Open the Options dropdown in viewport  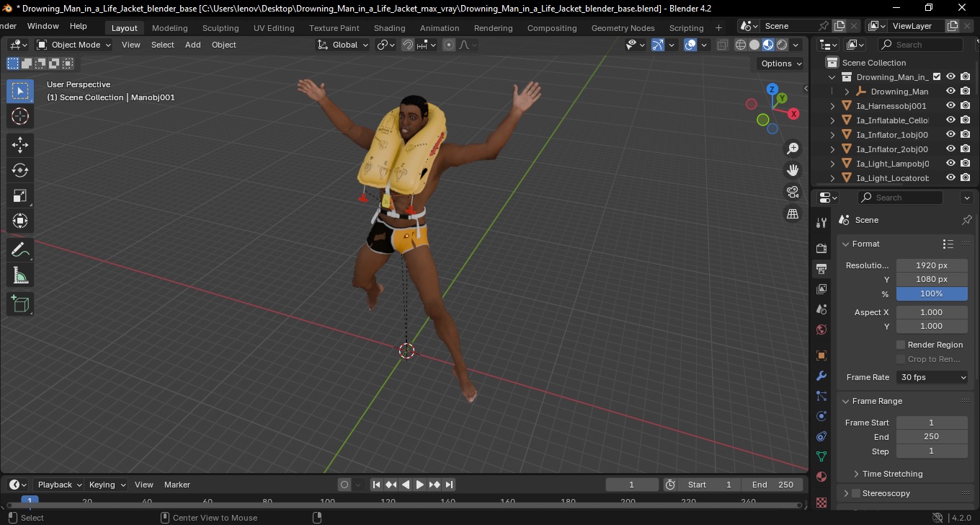click(781, 63)
